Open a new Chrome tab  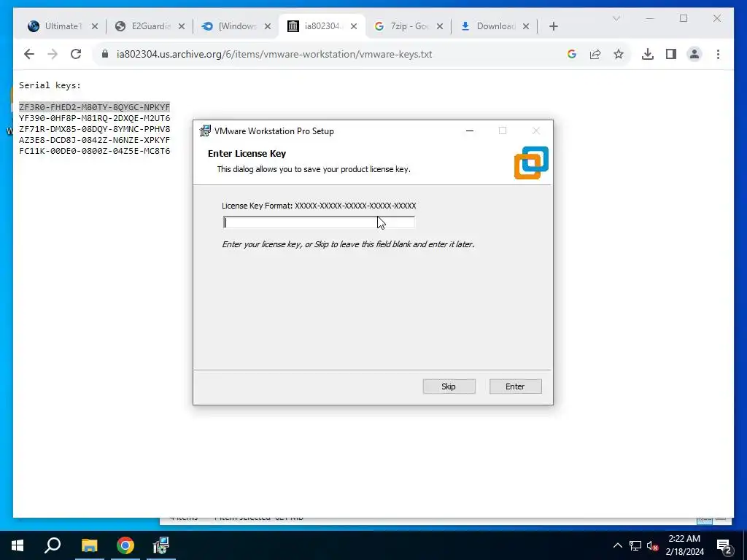(553, 27)
